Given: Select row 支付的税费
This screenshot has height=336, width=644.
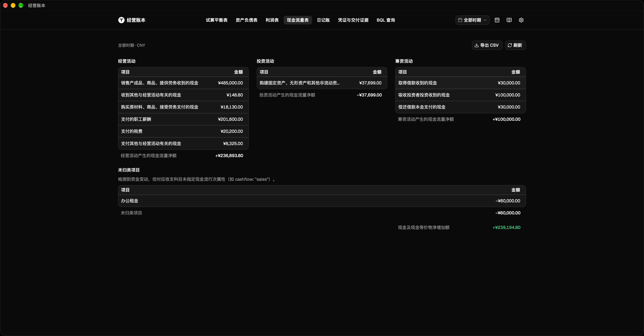Looking at the screenshot, I should point(183,131).
